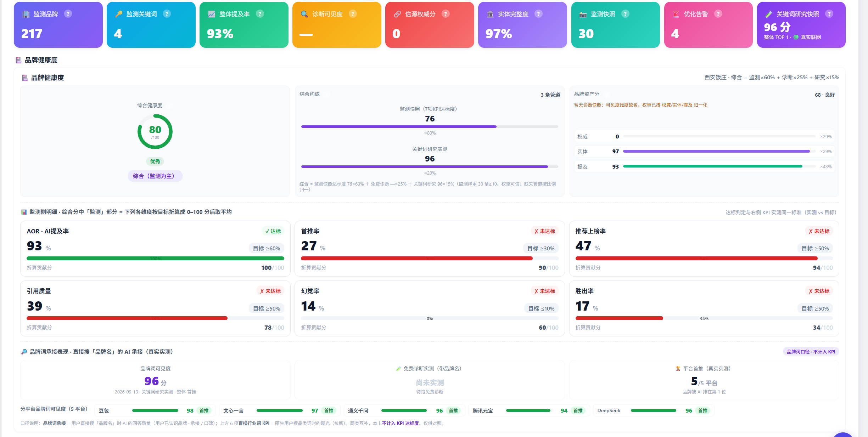Image resolution: width=868 pixels, height=437 pixels.
Task: Click the bank icon on 实体完整度 card
Action: pos(490,14)
